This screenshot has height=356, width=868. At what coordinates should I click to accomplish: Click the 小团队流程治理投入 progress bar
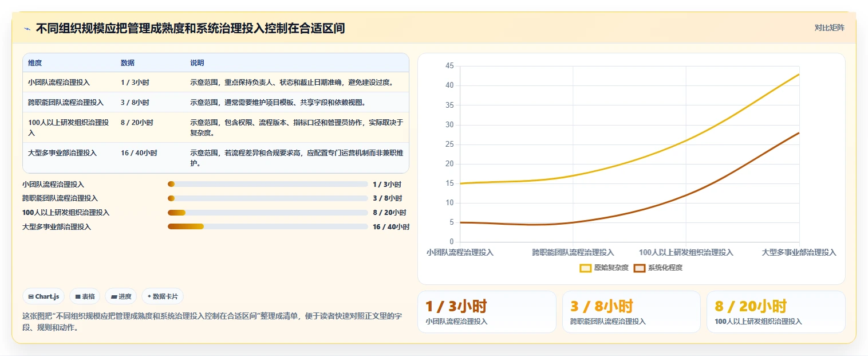tap(267, 184)
